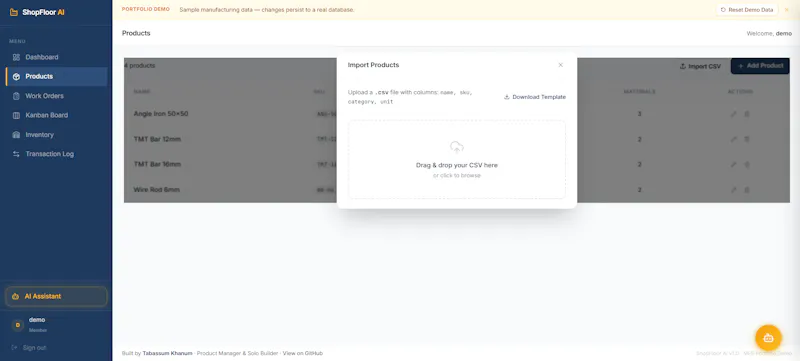Delete the Angle Iron 50×50 product

[747, 114]
